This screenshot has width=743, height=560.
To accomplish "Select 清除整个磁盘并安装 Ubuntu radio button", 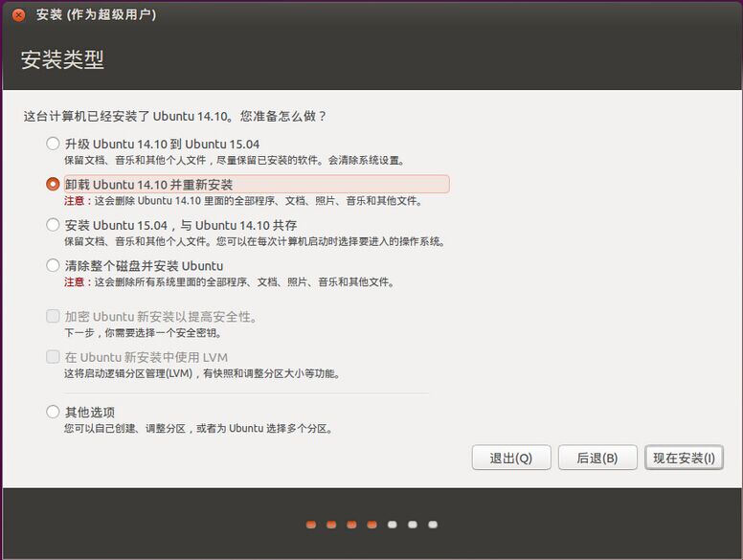I will 53,265.
